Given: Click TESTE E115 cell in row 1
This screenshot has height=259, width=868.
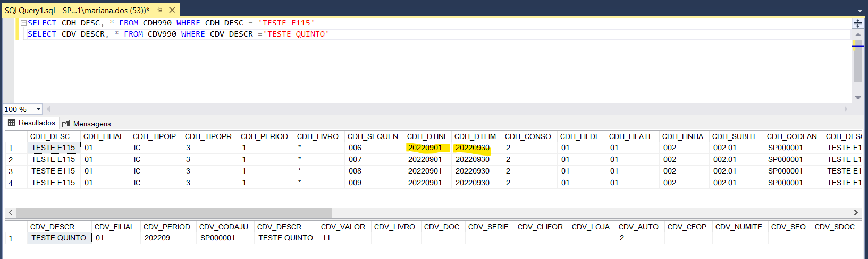Looking at the screenshot, I should [x=54, y=148].
